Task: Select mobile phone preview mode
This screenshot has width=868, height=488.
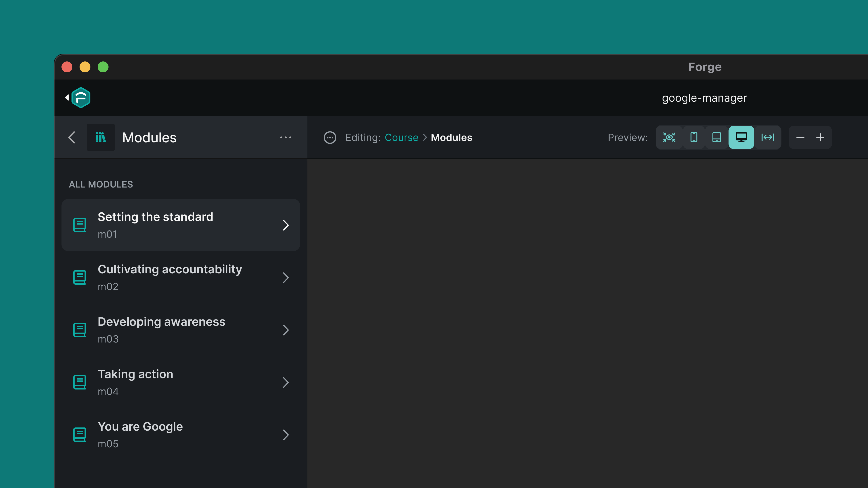Action: pos(694,137)
